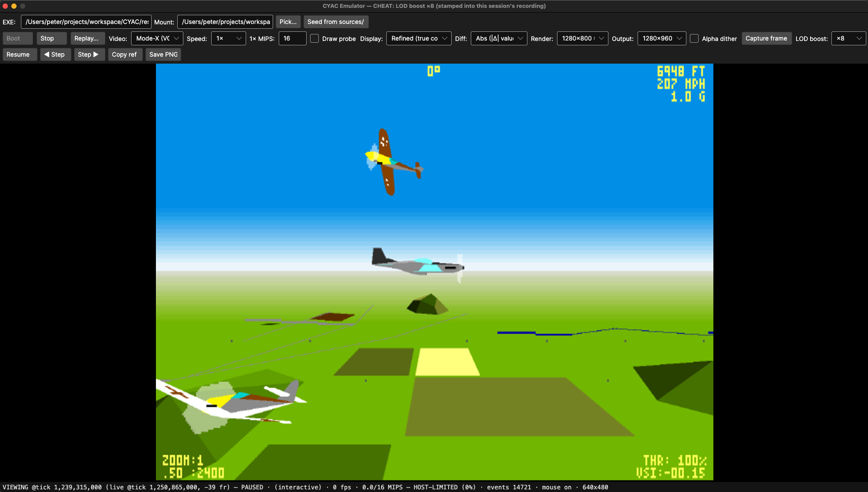Toggle the Alpha dither checkbox
Viewport: 868px width, 492px height.
click(x=694, y=38)
